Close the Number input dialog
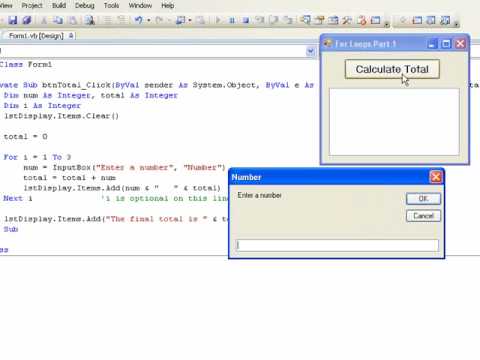 coord(436,177)
